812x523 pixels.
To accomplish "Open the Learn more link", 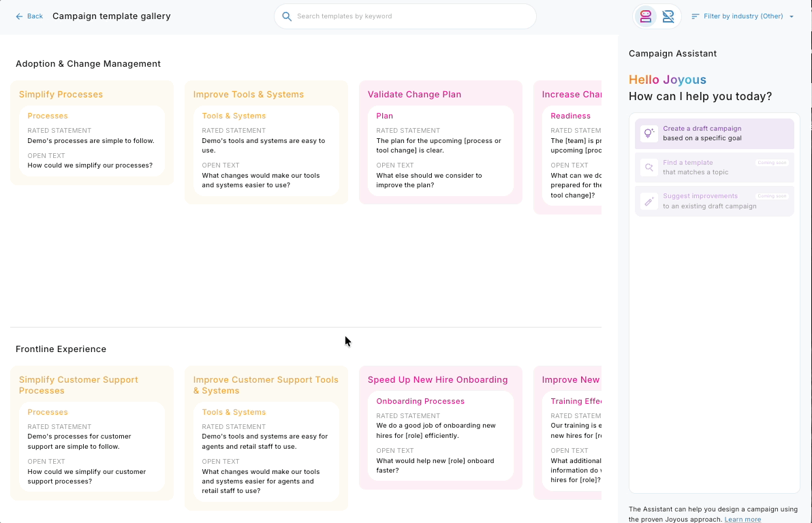I will click(x=743, y=519).
